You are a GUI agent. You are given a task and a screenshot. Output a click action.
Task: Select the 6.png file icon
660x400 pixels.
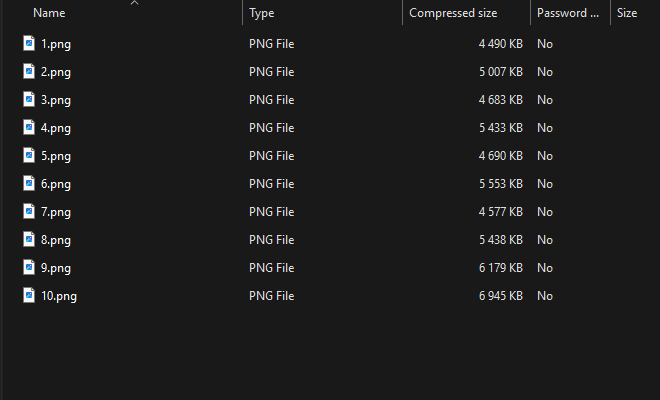[29, 183]
